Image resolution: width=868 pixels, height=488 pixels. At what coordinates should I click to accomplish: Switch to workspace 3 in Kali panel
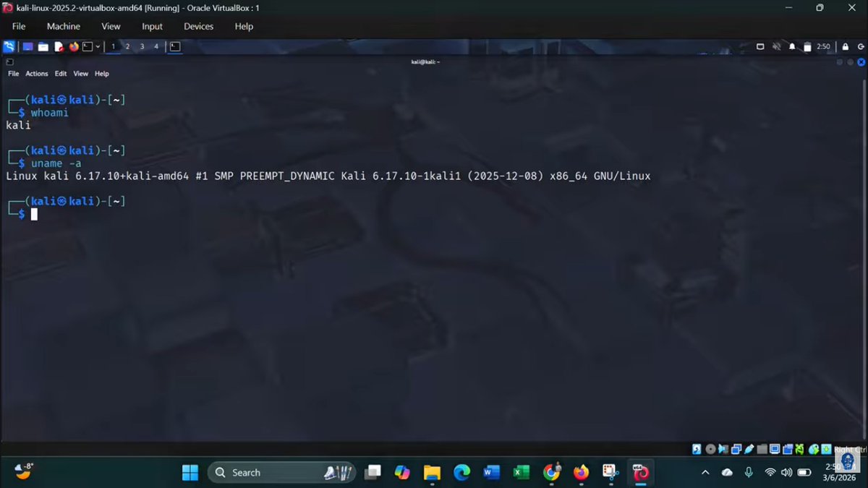(x=142, y=47)
